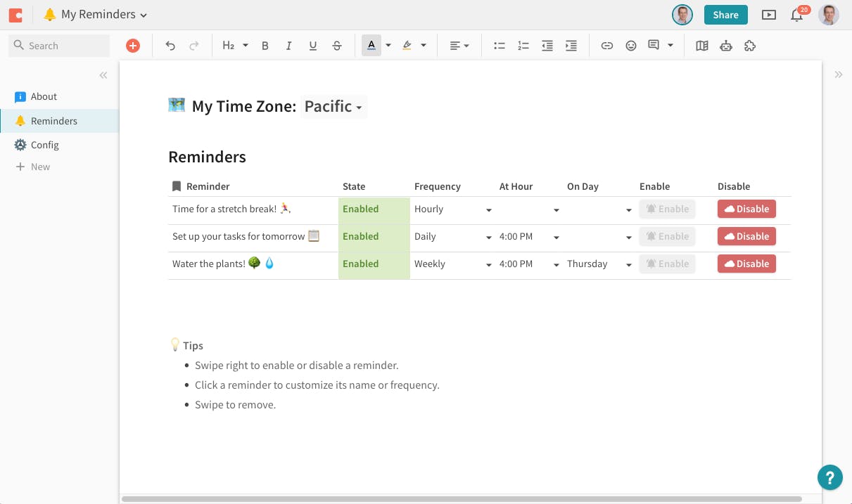
Task: Collapse the left sidebar
Action: 103,75
